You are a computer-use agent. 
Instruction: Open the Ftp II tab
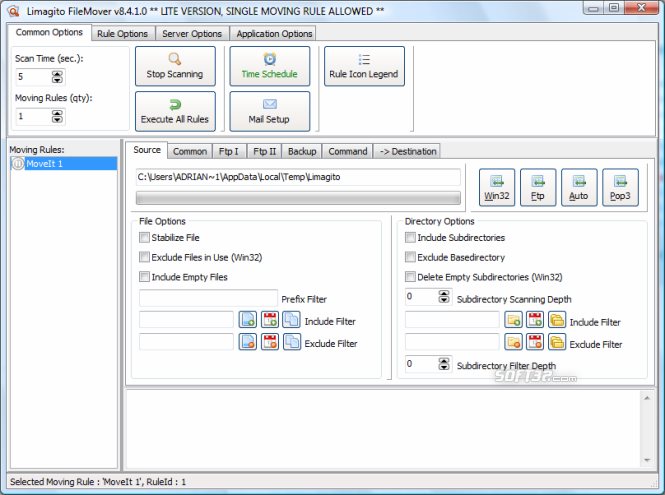click(265, 151)
